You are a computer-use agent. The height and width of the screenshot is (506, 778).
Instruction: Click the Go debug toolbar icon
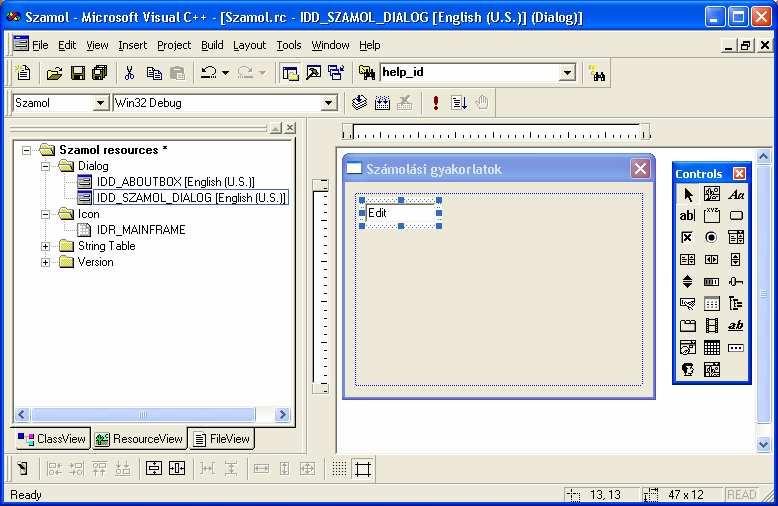pyautogui.click(x=458, y=103)
